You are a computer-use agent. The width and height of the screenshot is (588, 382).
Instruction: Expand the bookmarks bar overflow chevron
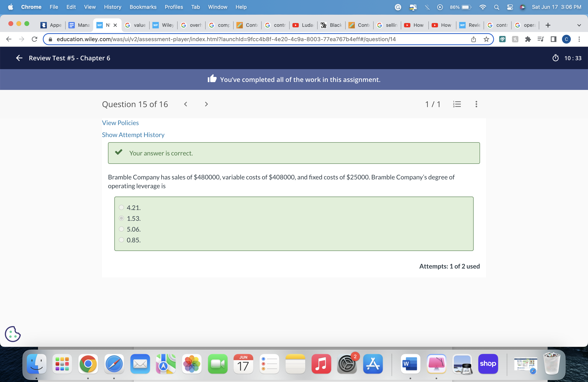pyautogui.click(x=579, y=25)
